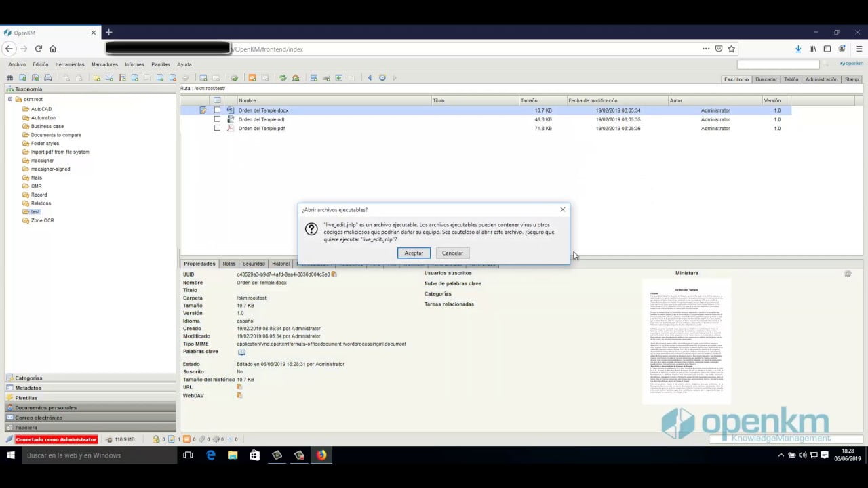The width and height of the screenshot is (868, 488).
Task: Open Firefox from the Windows taskbar
Action: 321,455
